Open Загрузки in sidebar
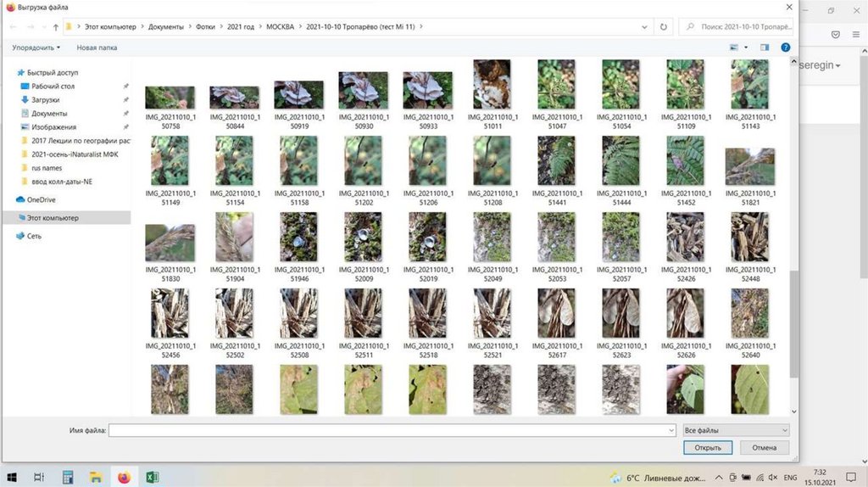 coord(46,100)
